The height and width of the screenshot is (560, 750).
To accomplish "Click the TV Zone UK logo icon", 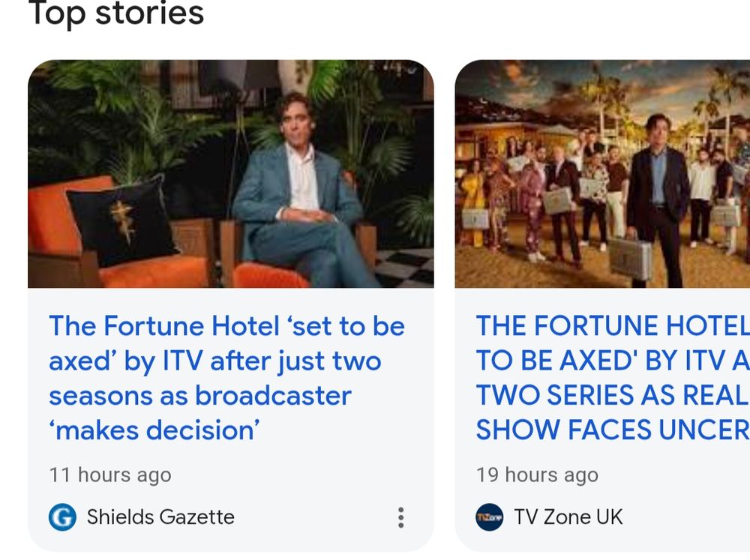I will pos(489,517).
